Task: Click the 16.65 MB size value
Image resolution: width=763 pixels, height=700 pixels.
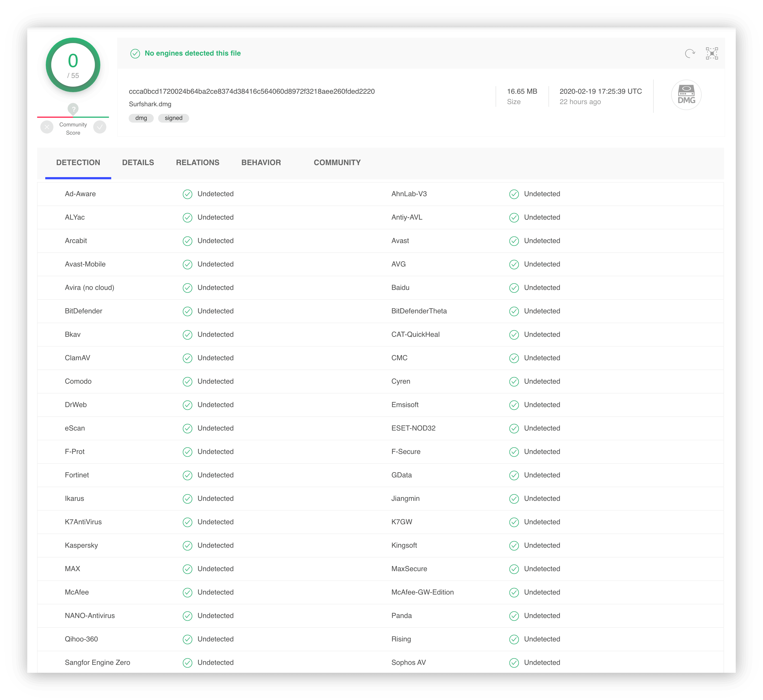Action: click(522, 91)
